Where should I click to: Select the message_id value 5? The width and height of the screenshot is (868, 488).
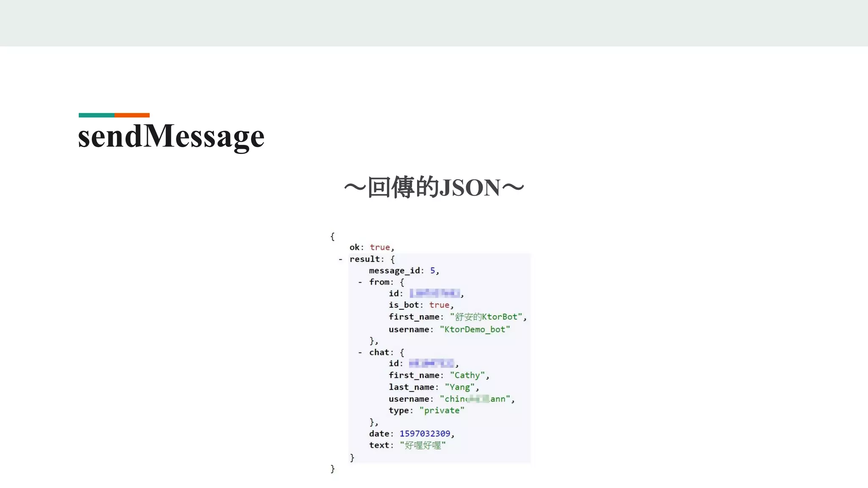pyautogui.click(x=433, y=271)
